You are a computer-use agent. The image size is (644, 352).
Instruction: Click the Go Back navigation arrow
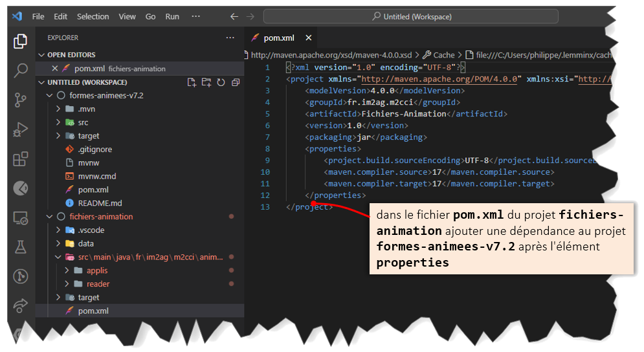pos(234,16)
